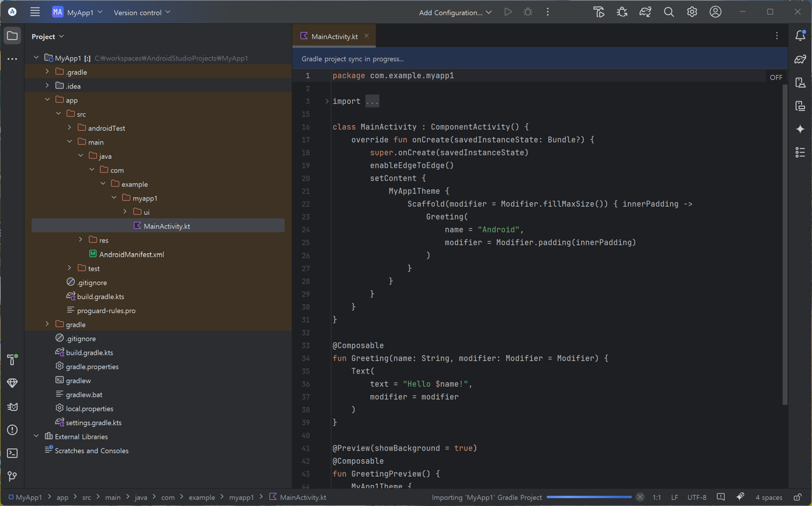Screen dimensions: 812x506
Task: Open Search Everywhere magnifier
Action: [669, 12]
